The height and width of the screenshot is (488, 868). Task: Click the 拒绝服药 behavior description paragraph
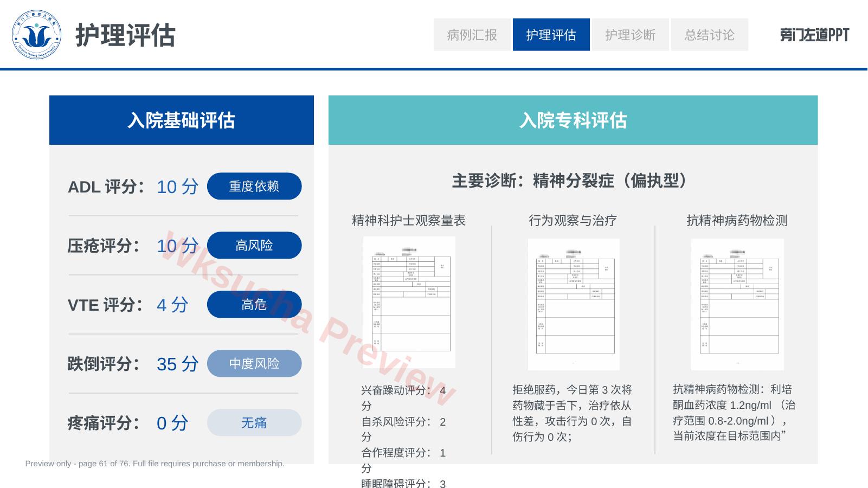point(573,413)
